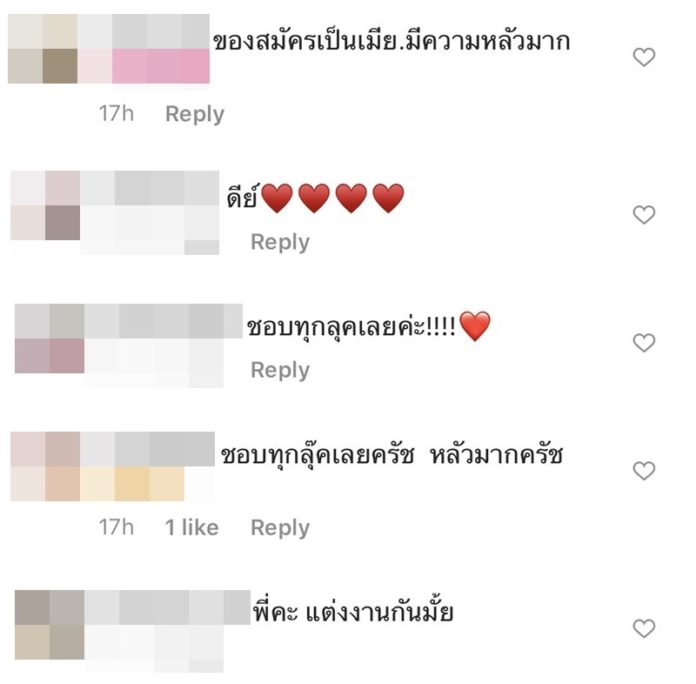Select the four red hearts comment text
Viewport: 696px width, 684px height.
tap(316, 198)
